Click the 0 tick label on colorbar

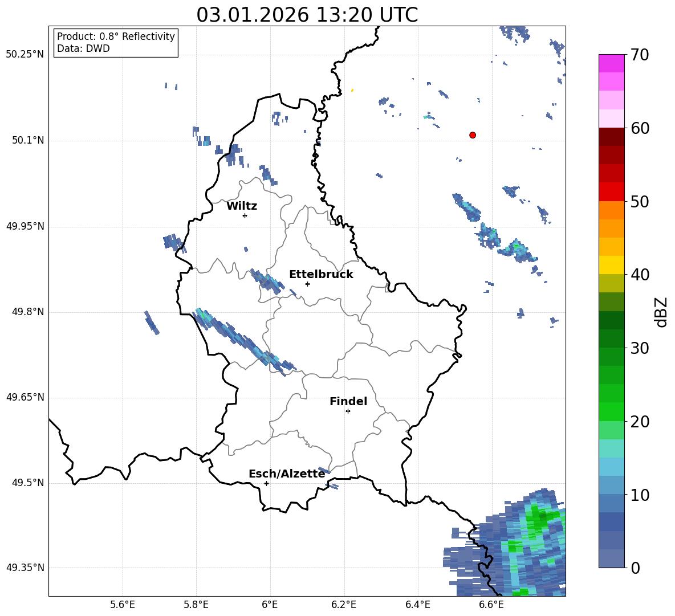click(x=635, y=568)
